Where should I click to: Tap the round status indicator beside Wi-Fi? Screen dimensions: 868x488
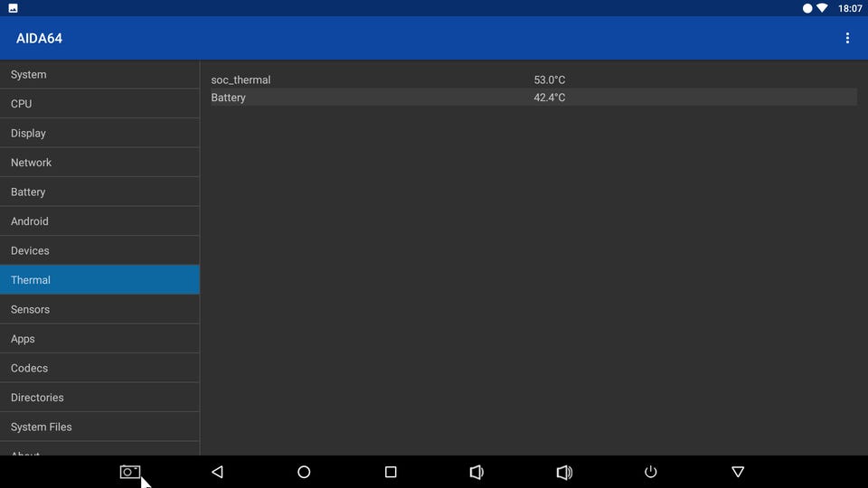click(x=807, y=8)
